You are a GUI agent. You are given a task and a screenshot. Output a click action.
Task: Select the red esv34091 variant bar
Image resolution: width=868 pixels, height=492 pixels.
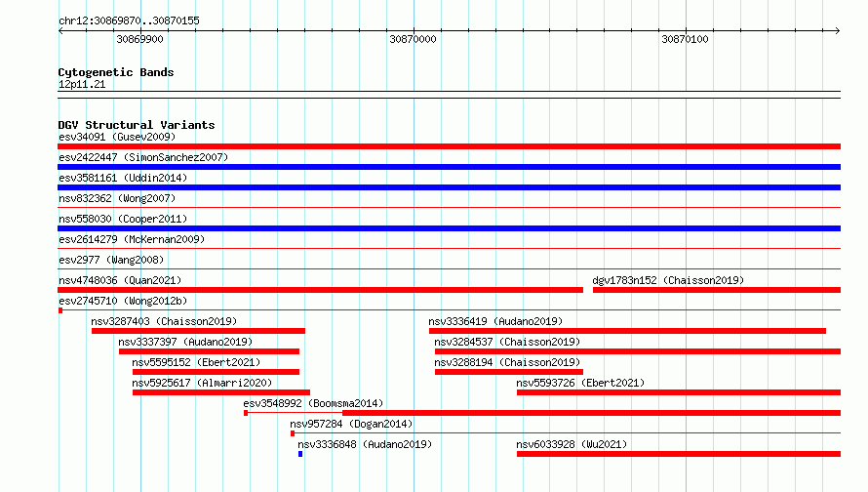(x=449, y=146)
